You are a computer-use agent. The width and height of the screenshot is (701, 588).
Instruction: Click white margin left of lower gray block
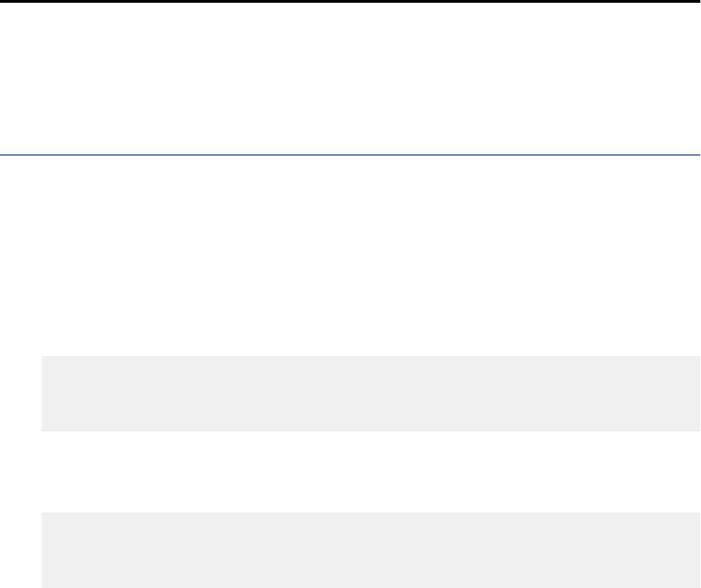(21, 550)
